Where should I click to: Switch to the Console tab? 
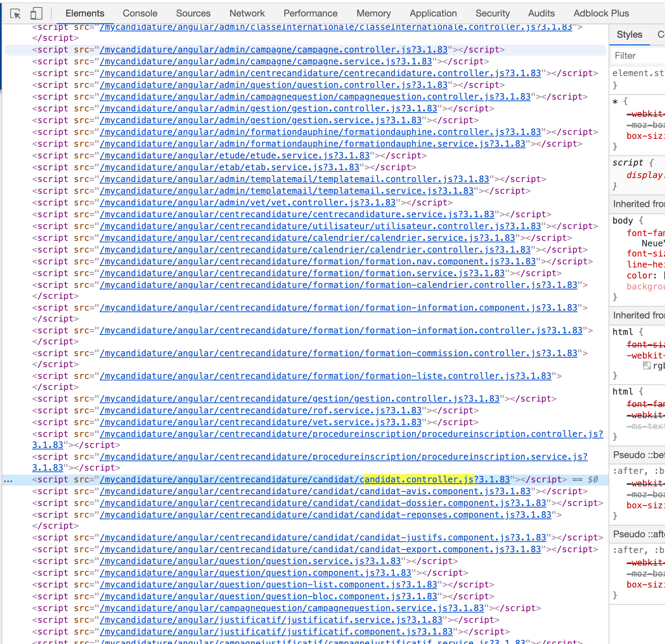(x=140, y=13)
